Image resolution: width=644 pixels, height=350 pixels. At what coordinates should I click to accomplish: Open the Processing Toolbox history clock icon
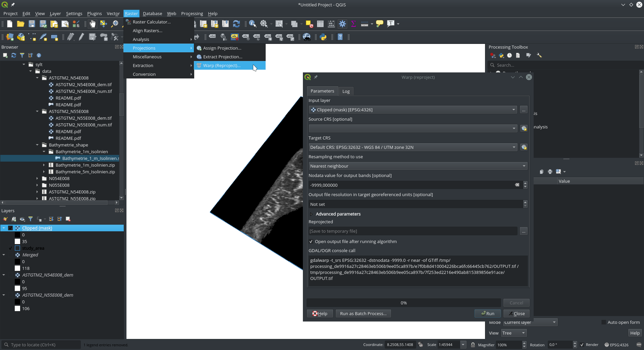tap(509, 55)
